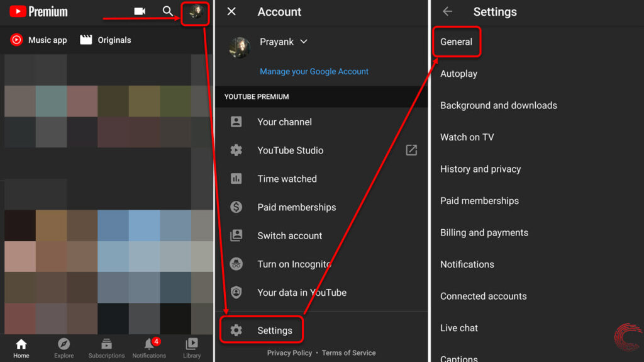Go to the Library tab

192,348
